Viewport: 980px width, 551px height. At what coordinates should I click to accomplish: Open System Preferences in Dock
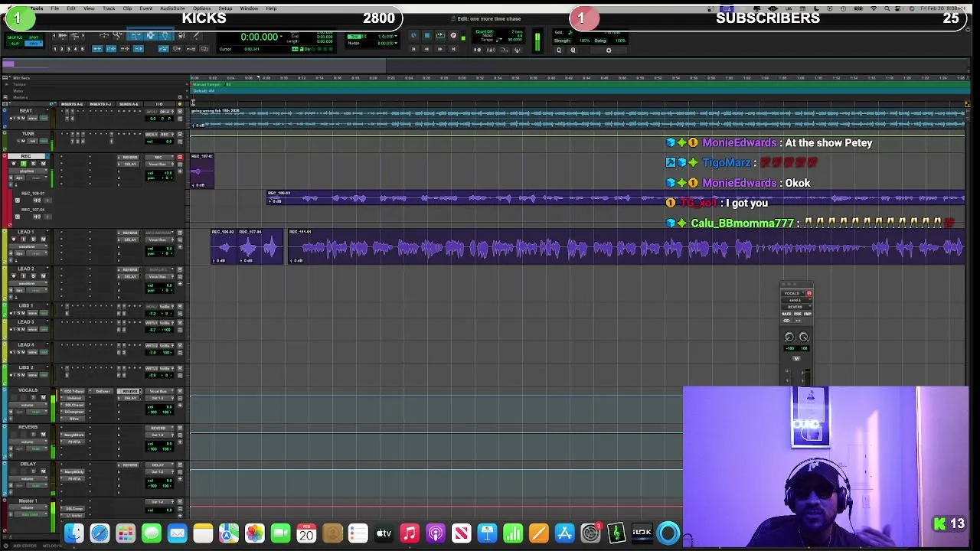(x=590, y=533)
